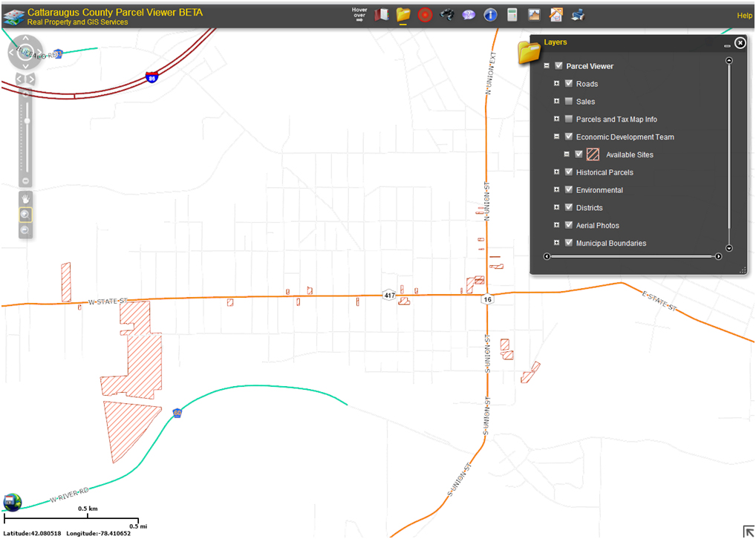This screenshot has height=539, width=756.
Task: Expand the Sales layer node
Action: (557, 102)
